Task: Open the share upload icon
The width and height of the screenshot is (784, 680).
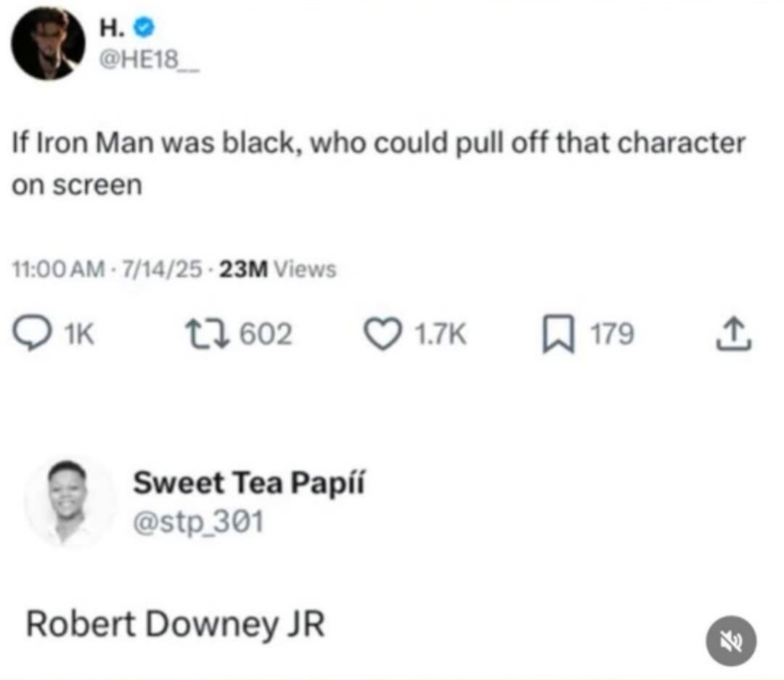Action: point(733,334)
